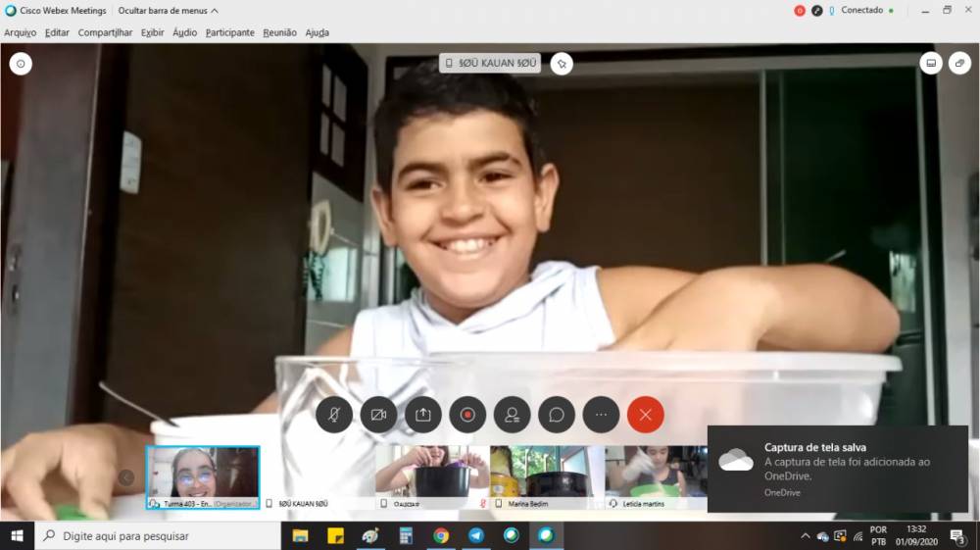Open the participants panel
Image resolution: width=980 pixels, height=550 pixels.
tap(512, 415)
